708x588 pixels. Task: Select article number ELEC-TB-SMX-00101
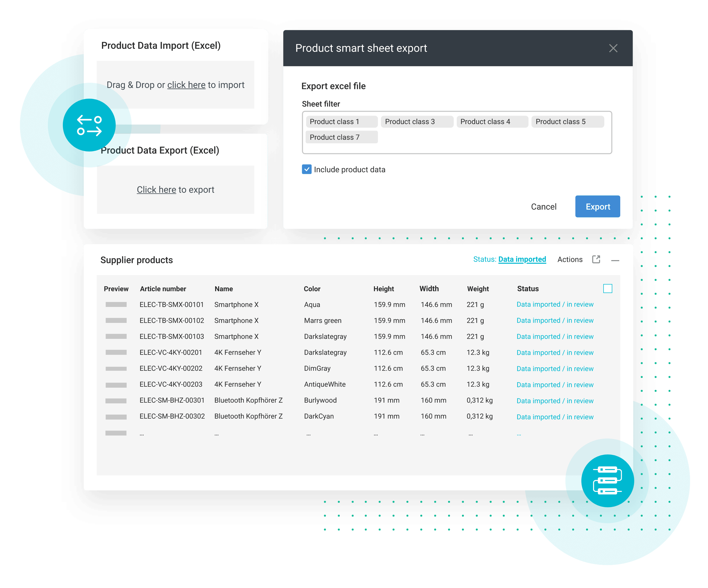tap(172, 304)
